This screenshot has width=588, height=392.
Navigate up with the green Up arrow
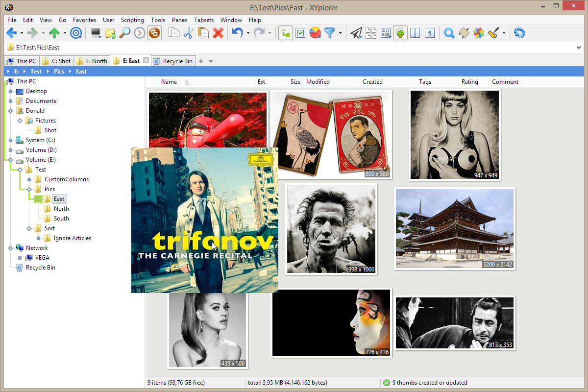click(54, 33)
